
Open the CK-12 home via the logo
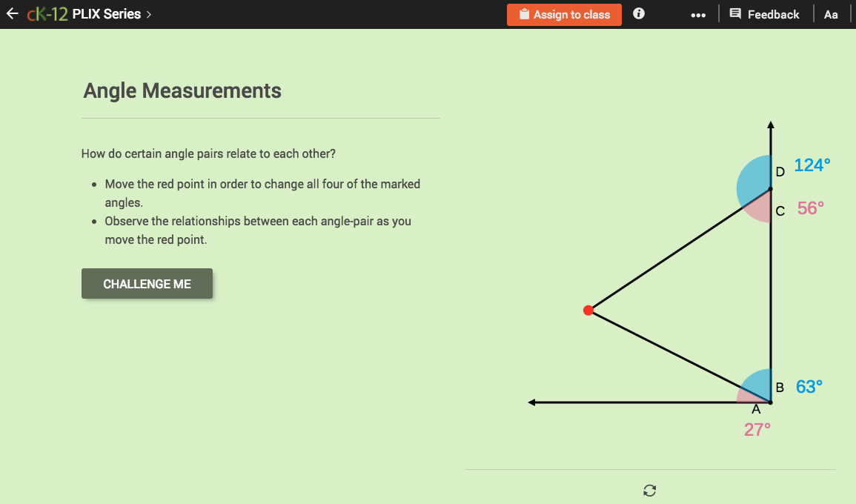click(47, 13)
